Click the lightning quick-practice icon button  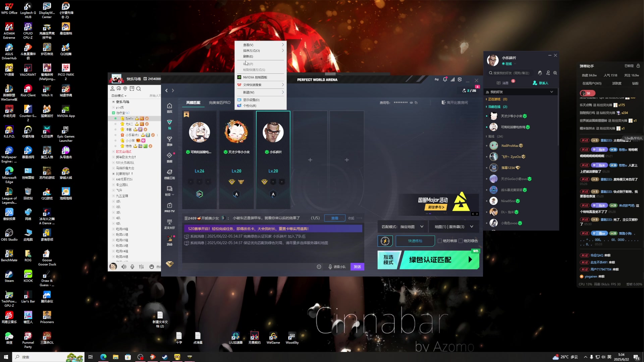[x=385, y=241]
